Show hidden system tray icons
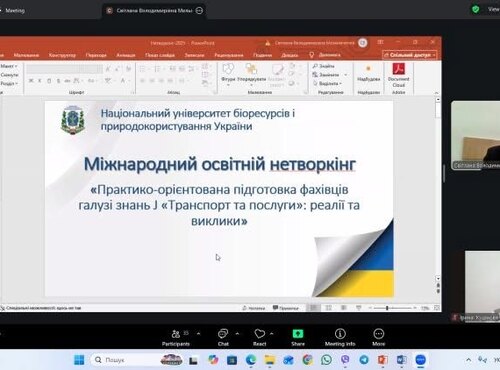This screenshot has width=500, height=370. pyautogui.click(x=468, y=360)
